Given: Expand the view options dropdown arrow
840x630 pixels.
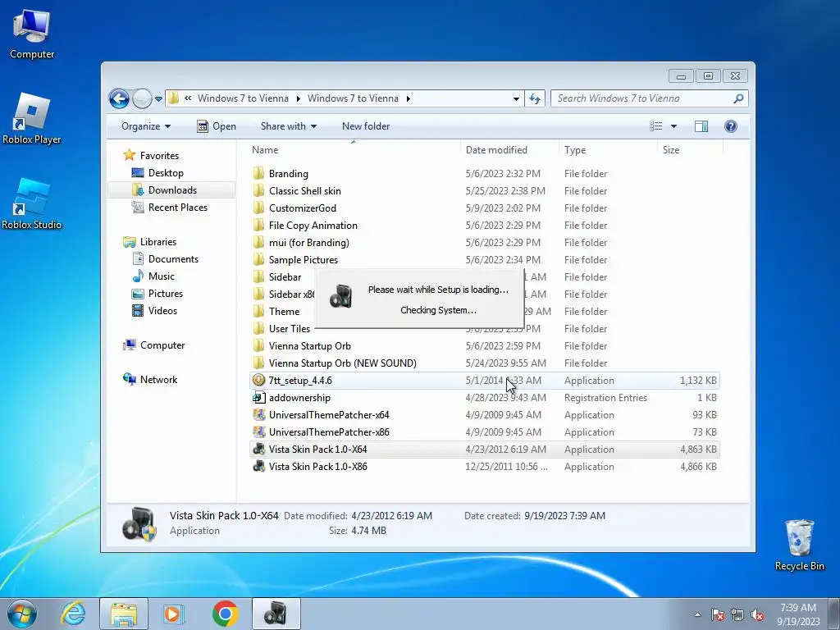Looking at the screenshot, I should pyautogui.click(x=674, y=126).
